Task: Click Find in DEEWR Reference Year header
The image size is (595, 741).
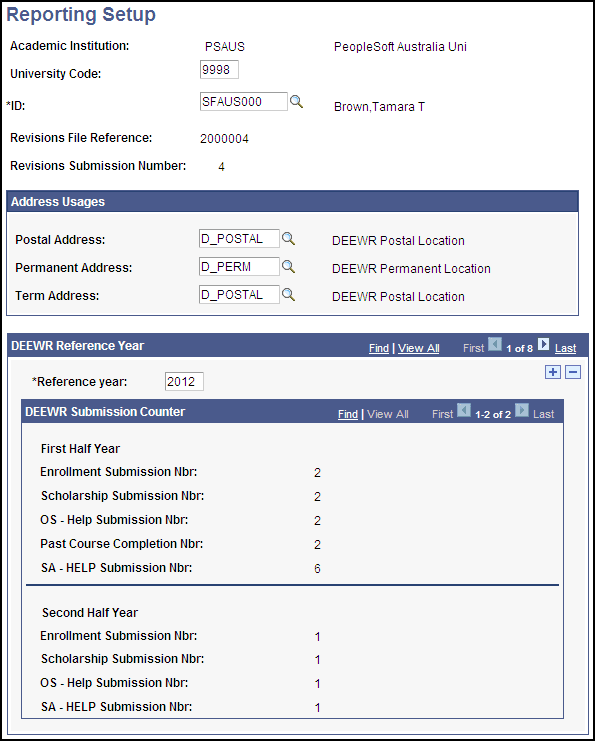Action: 379,348
